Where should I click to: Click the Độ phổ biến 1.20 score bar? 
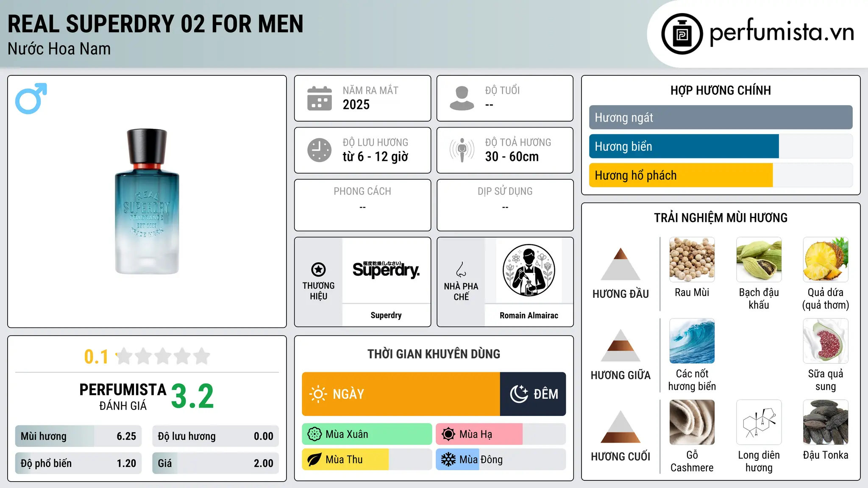tap(78, 463)
